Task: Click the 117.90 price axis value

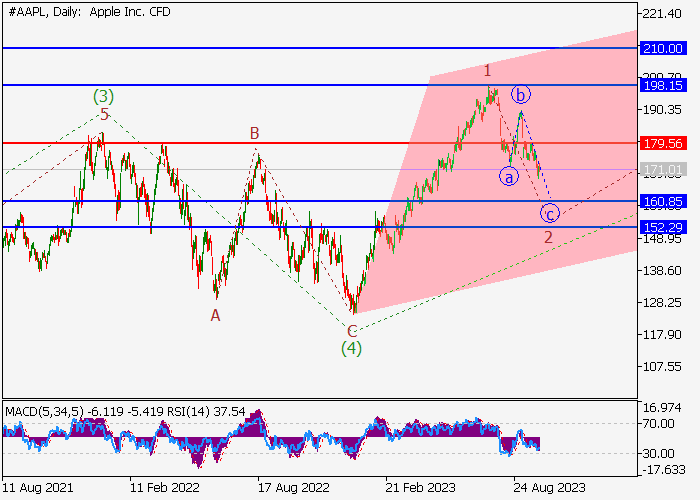Action: (x=662, y=334)
